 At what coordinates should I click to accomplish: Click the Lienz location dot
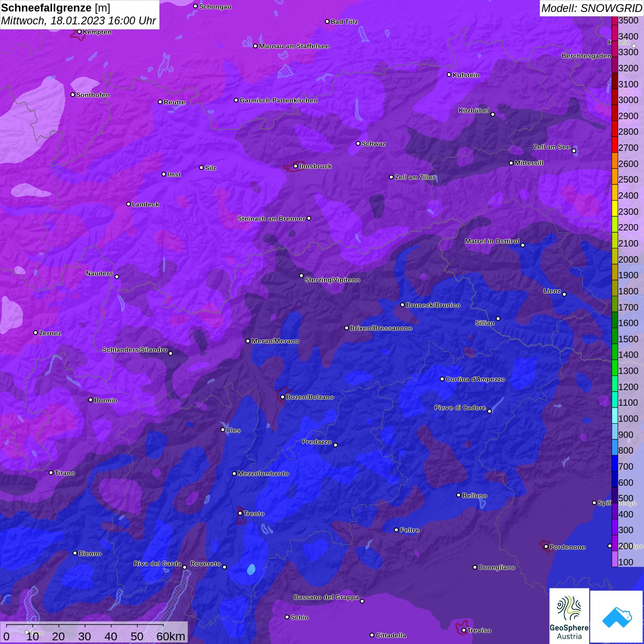(564, 294)
